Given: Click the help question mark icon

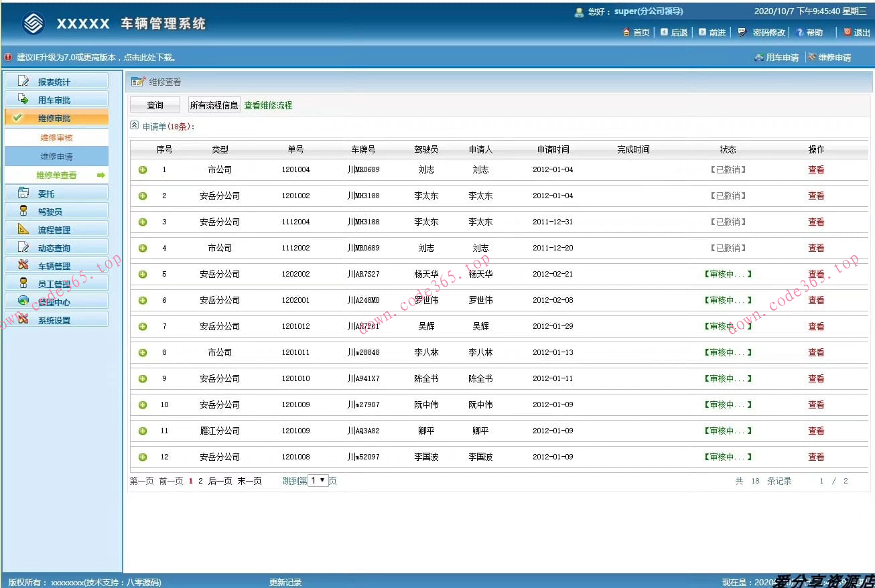Looking at the screenshot, I should click(800, 32).
